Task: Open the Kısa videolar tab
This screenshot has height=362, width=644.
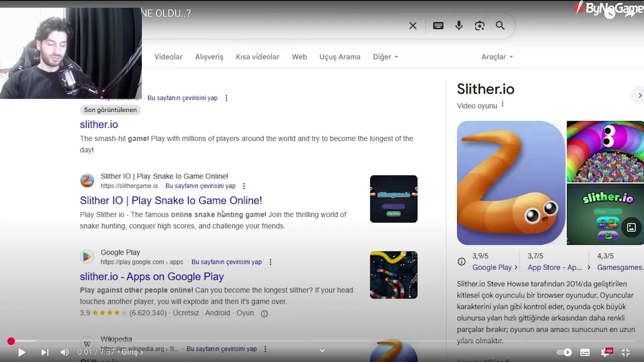Action: tap(258, 57)
